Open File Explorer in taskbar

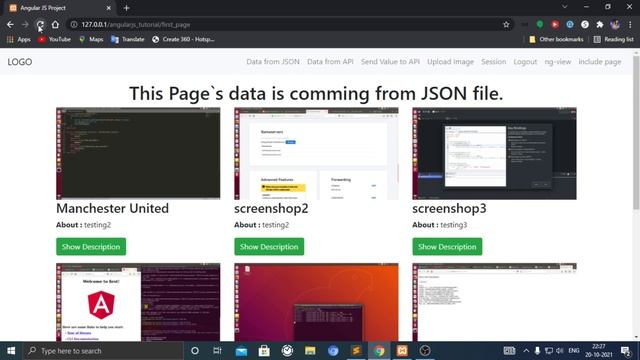310,351
